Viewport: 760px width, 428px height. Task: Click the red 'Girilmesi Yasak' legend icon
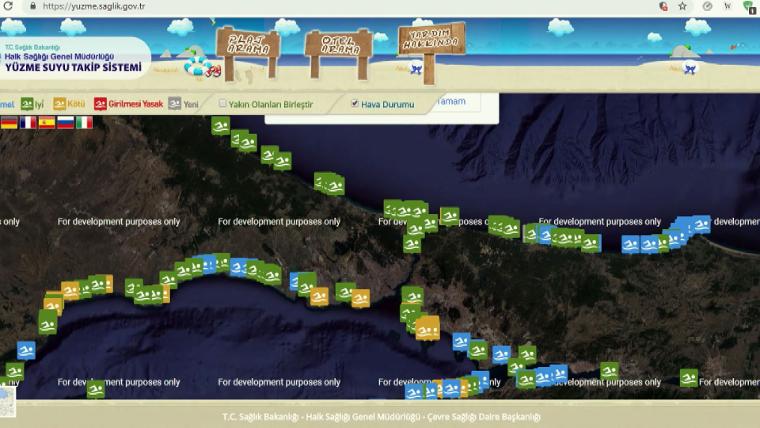[x=100, y=104]
